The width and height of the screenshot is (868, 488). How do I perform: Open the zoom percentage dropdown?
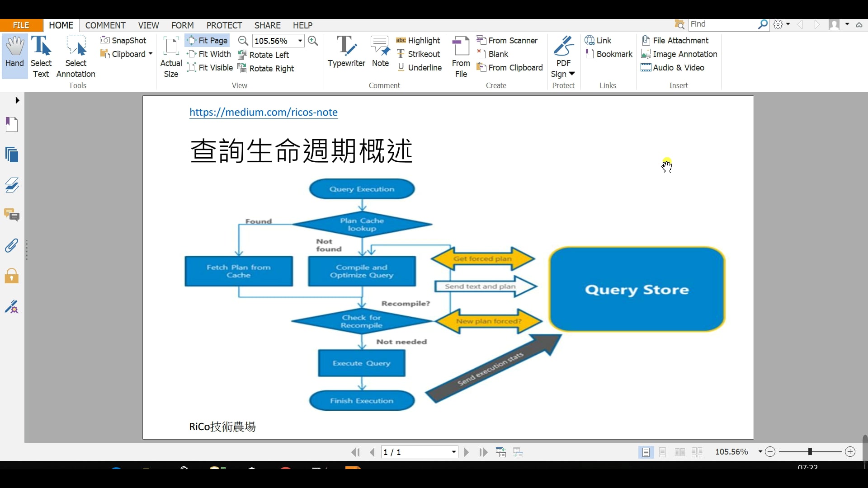tap(300, 41)
